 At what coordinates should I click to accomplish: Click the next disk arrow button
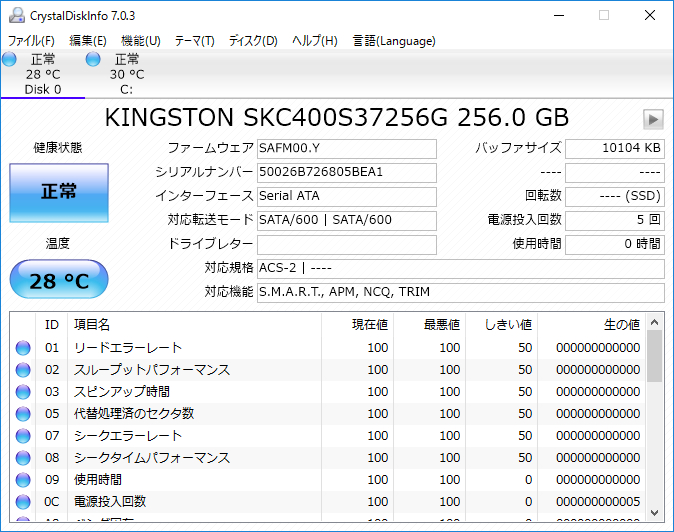pos(653,119)
